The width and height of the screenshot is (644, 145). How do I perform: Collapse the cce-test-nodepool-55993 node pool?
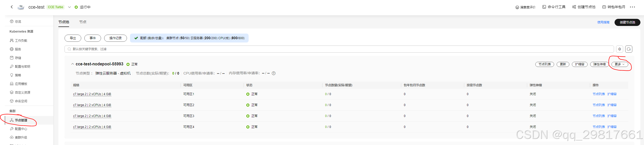coord(73,64)
